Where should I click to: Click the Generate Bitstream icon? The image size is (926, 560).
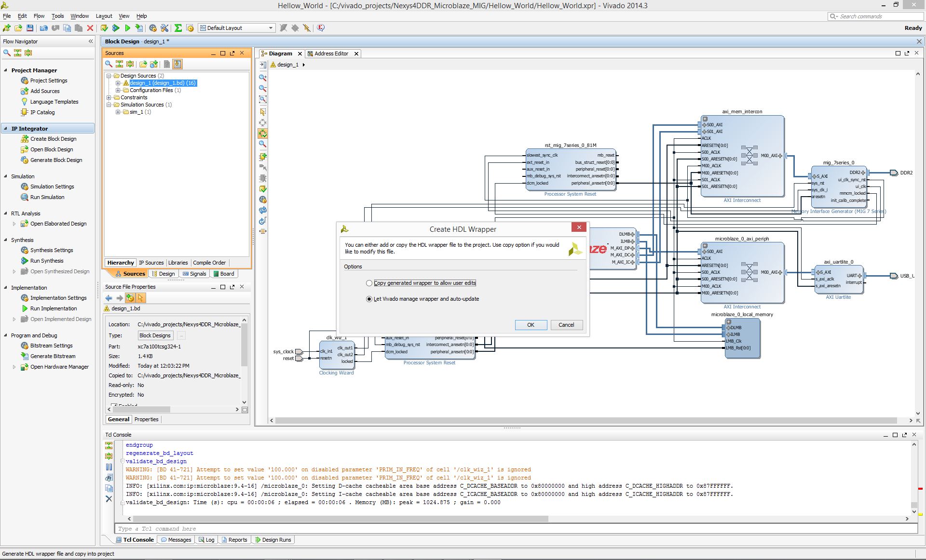pos(25,356)
